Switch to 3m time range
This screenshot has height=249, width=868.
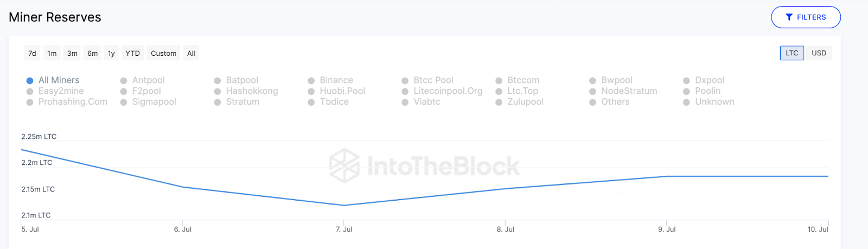(72, 53)
